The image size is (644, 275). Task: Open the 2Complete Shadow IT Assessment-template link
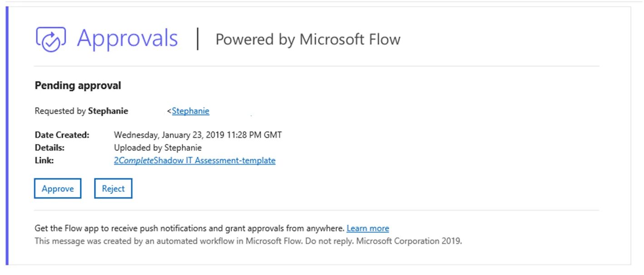point(195,160)
